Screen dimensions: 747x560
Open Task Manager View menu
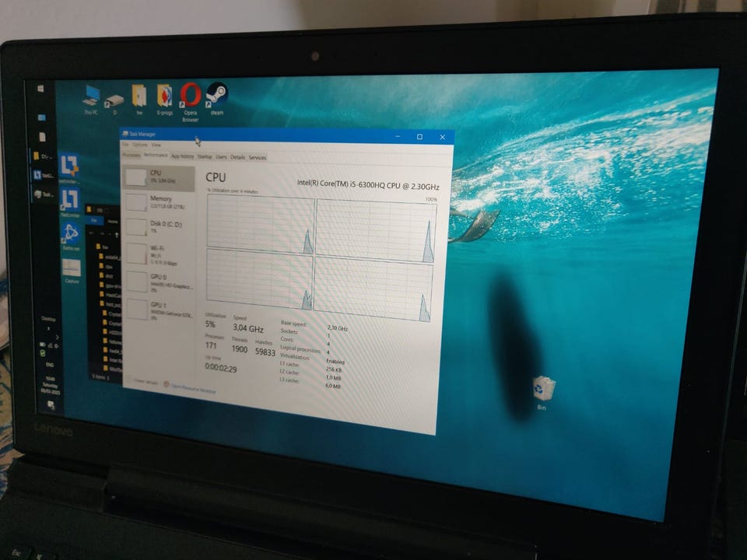point(156,145)
